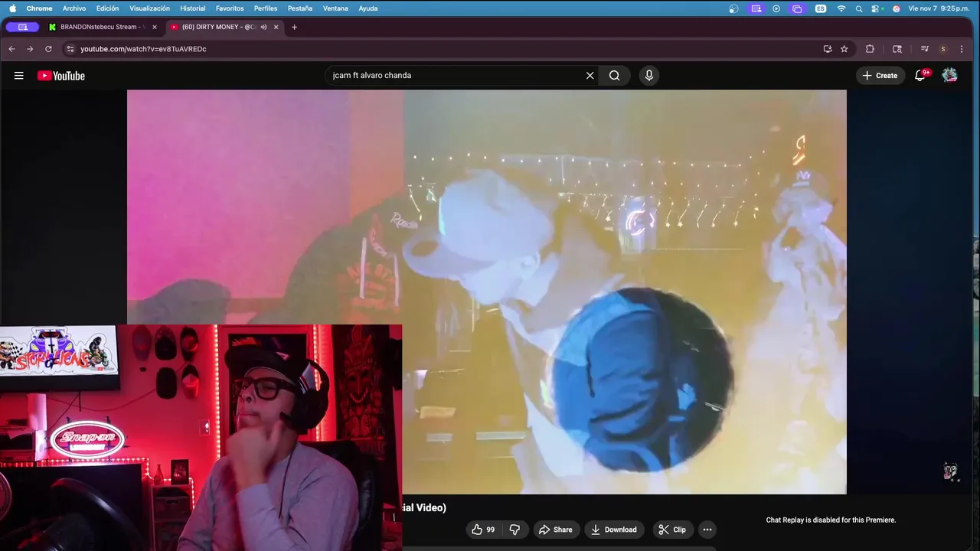This screenshot has height=551, width=980.
Task: Open the Edición menu
Action: [107, 8]
